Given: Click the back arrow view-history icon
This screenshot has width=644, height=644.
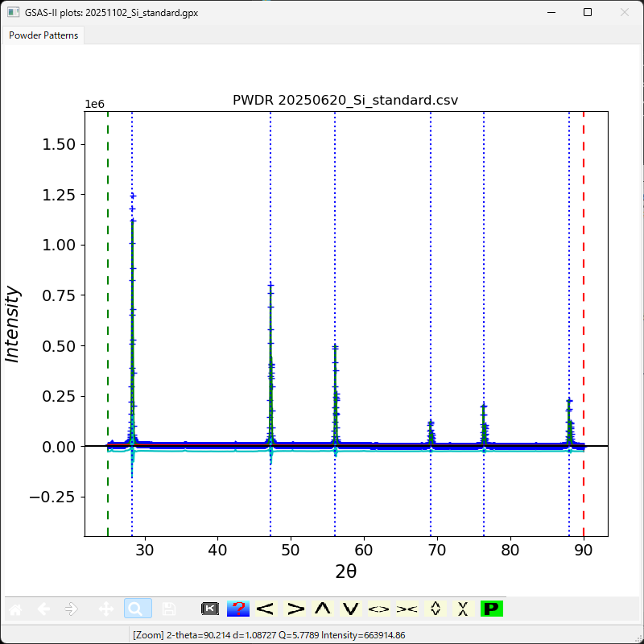Looking at the screenshot, I should (x=44, y=609).
